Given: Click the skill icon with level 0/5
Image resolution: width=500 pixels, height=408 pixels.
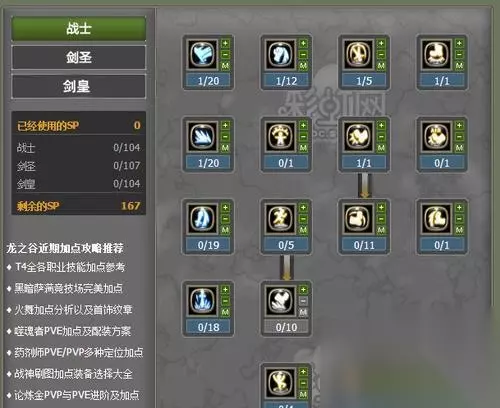Looking at the screenshot, I should click(x=280, y=218).
